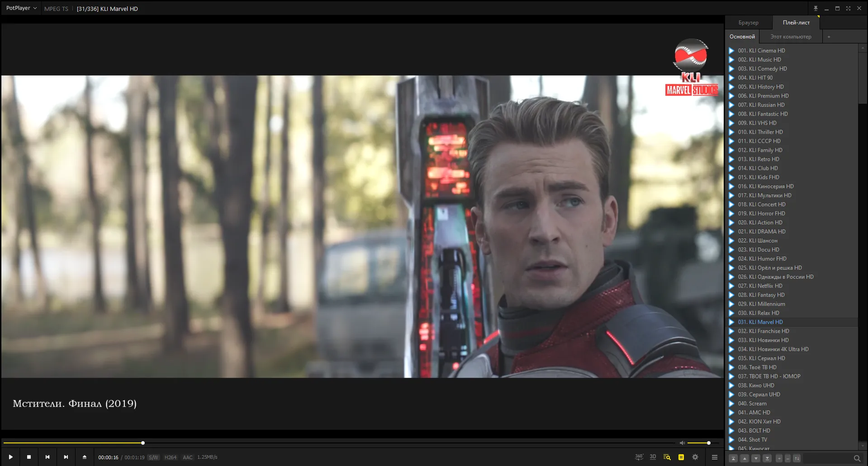Select 027. KLI Netflix HD
This screenshot has height=466, width=868.
pyautogui.click(x=792, y=286)
